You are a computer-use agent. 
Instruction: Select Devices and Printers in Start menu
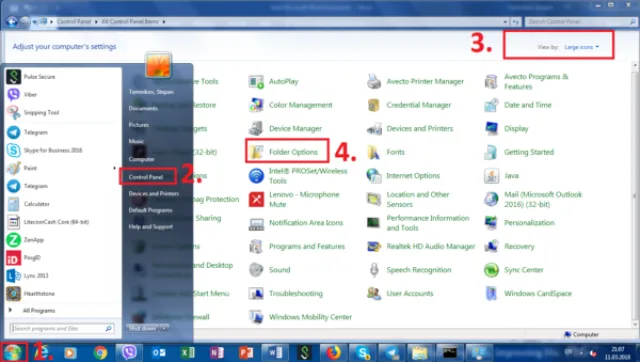pyautogui.click(x=153, y=194)
